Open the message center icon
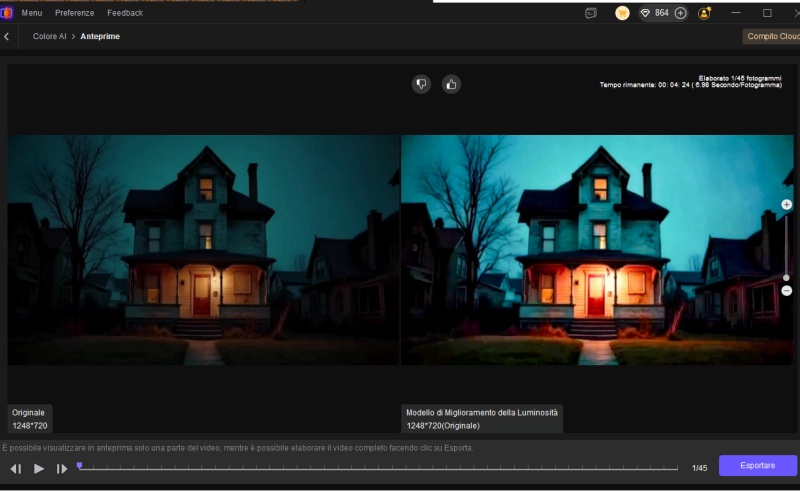 tap(591, 13)
